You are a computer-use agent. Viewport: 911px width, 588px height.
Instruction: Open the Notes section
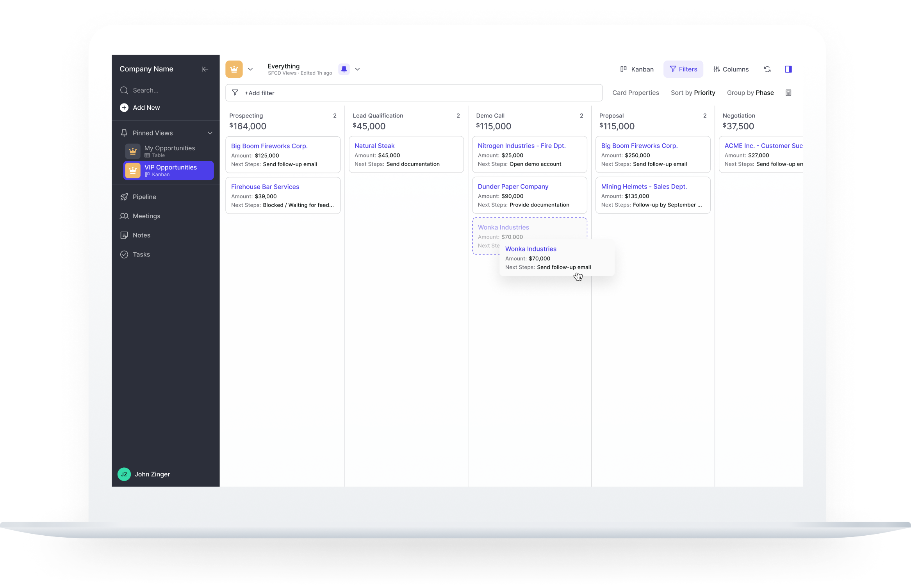(x=141, y=235)
